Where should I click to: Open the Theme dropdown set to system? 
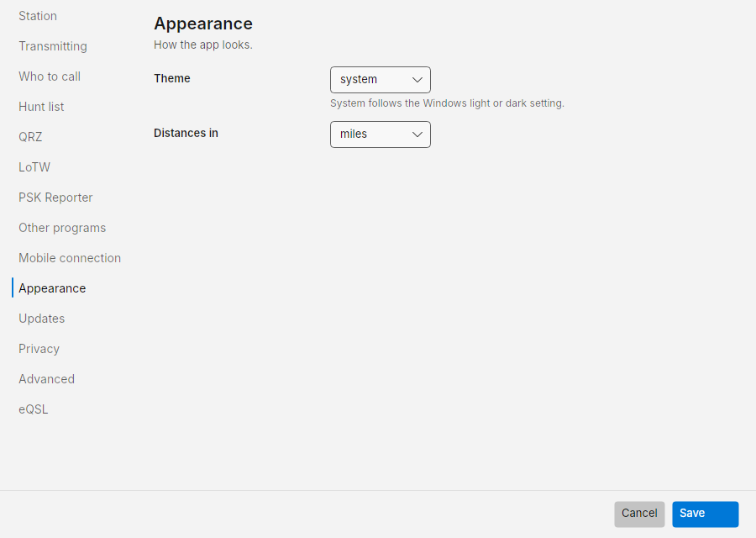pos(380,80)
